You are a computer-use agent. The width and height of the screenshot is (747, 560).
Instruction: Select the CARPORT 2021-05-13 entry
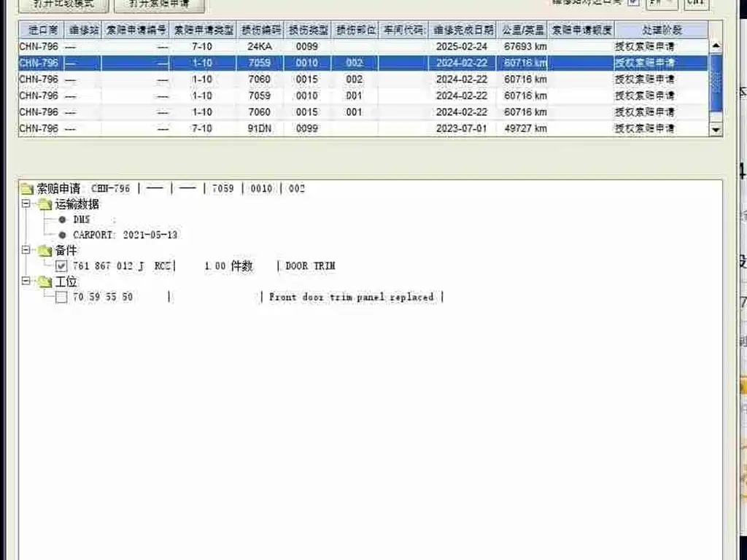[x=125, y=235]
